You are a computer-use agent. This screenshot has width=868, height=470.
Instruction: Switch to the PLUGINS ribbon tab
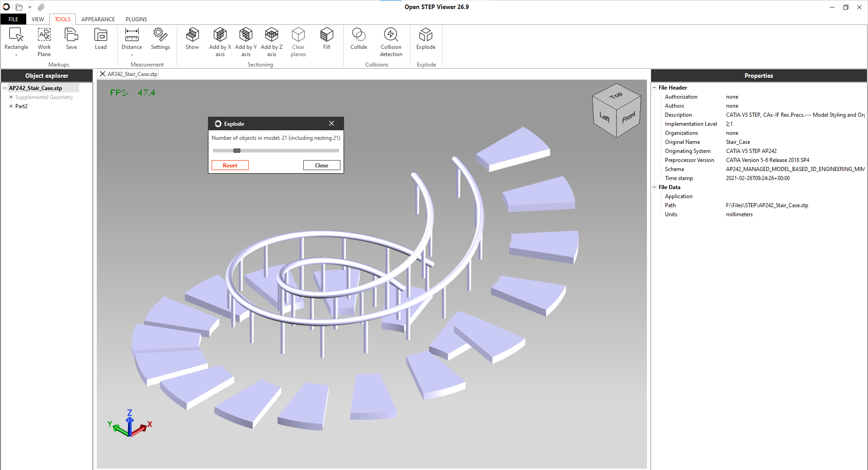pyautogui.click(x=136, y=19)
